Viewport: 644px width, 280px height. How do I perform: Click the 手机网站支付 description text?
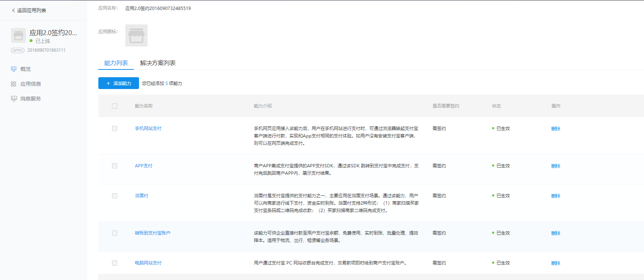coord(336,136)
